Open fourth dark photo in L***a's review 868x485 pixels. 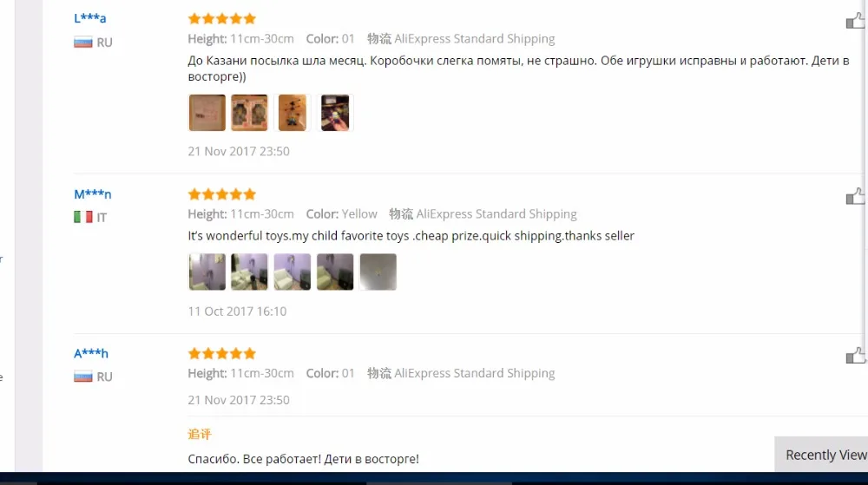click(335, 113)
